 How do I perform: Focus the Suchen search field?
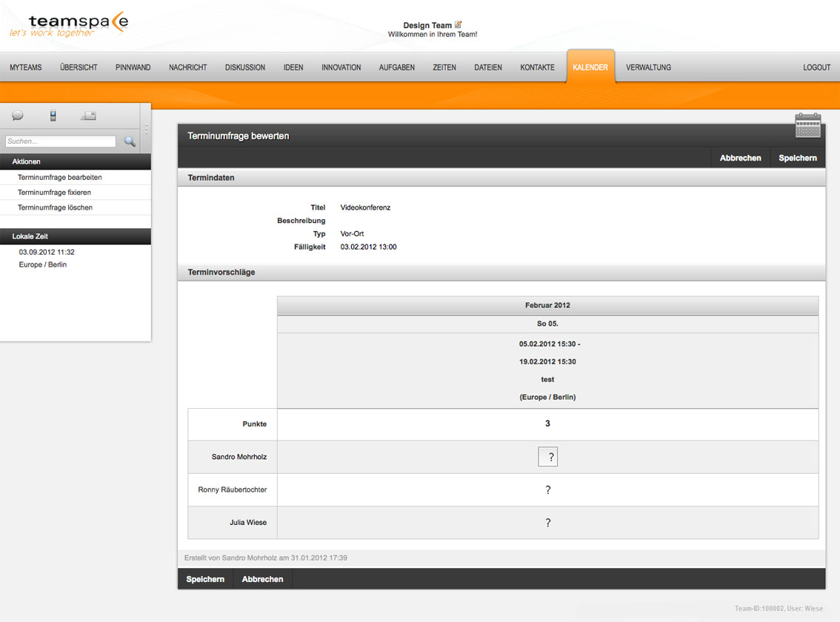pyautogui.click(x=61, y=141)
